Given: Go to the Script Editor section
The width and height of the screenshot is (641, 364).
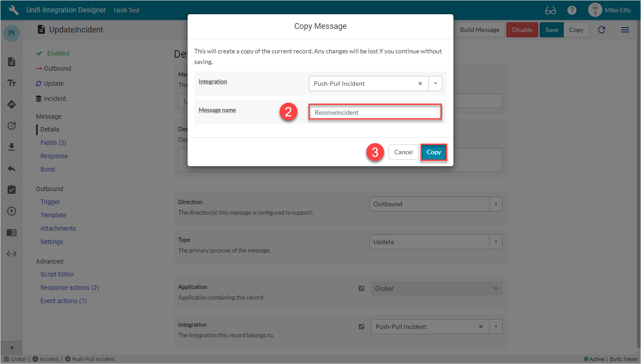Looking at the screenshot, I should click(57, 274).
